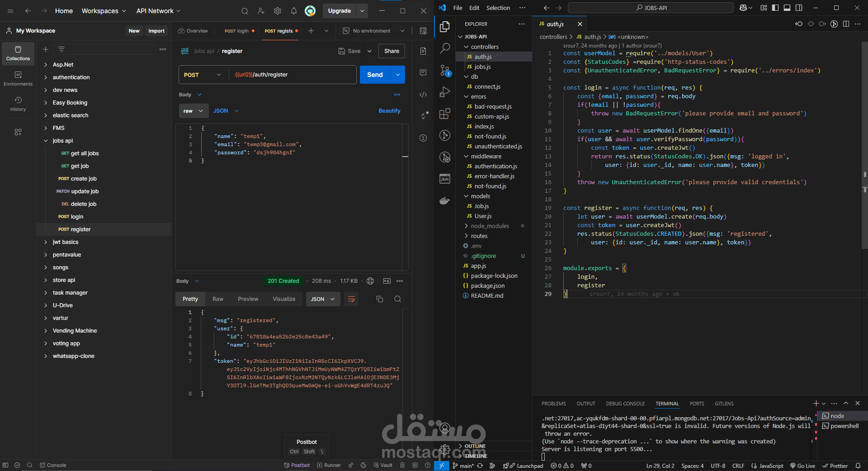This screenshot has width=868, height=471.
Task: Open the response JSON format dropdown
Action: coord(323,299)
